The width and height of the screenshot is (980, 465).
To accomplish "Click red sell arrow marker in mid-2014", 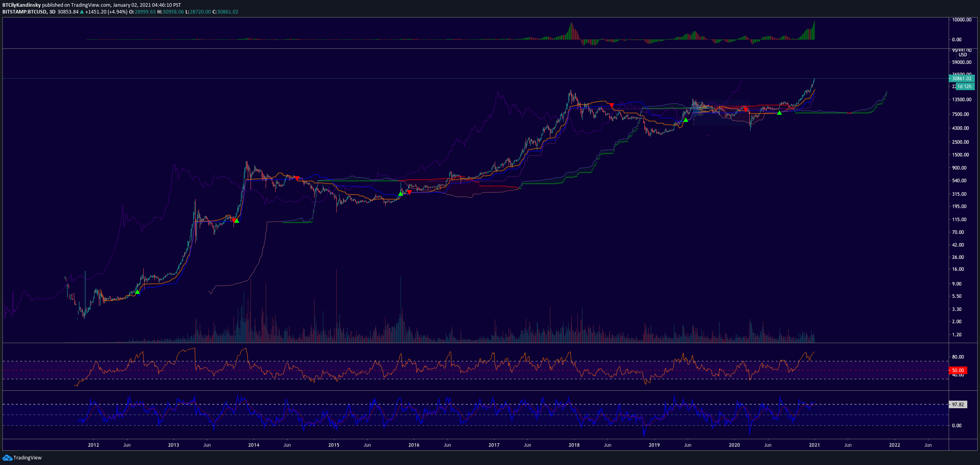I will click(297, 178).
